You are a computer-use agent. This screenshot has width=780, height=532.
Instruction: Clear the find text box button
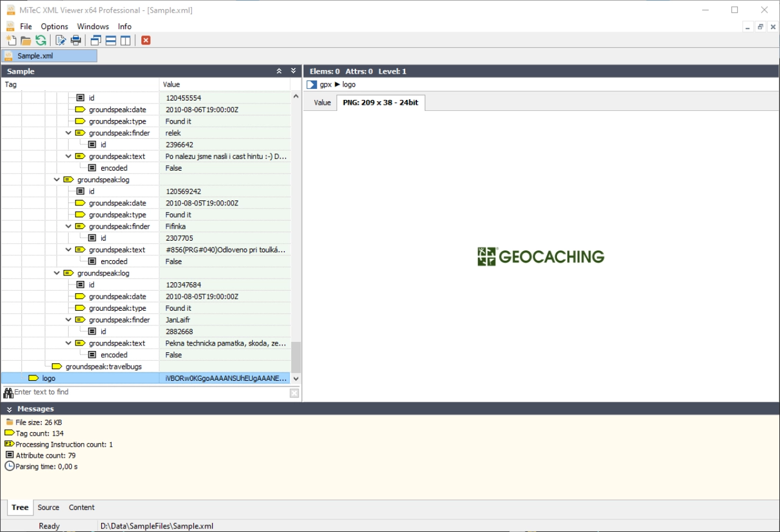click(x=294, y=393)
